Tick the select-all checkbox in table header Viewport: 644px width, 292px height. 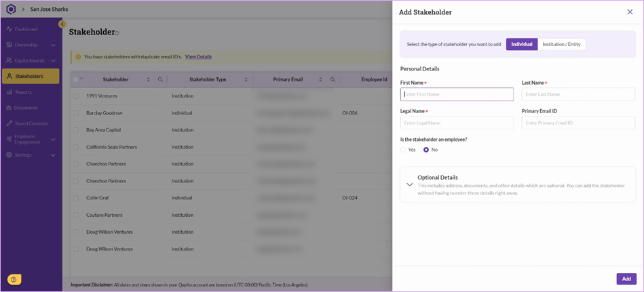[x=75, y=79]
